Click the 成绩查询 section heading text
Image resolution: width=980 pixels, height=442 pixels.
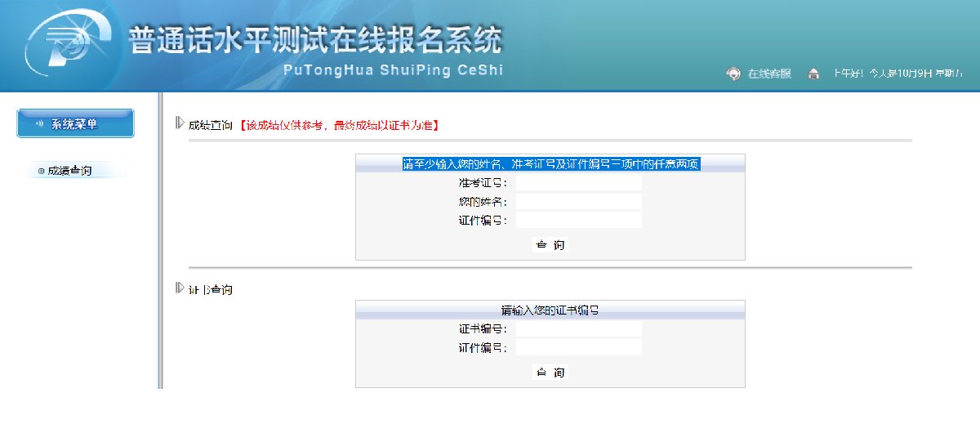(x=211, y=125)
